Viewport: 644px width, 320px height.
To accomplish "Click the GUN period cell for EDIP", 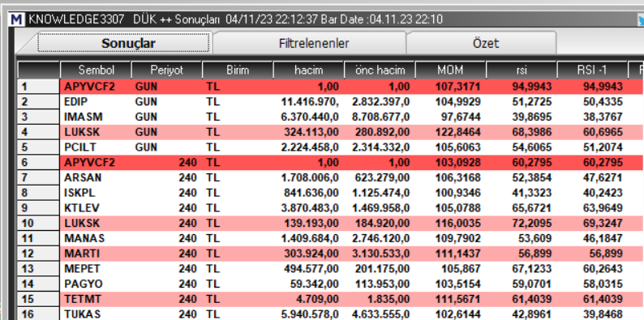I will tap(146, 102).
